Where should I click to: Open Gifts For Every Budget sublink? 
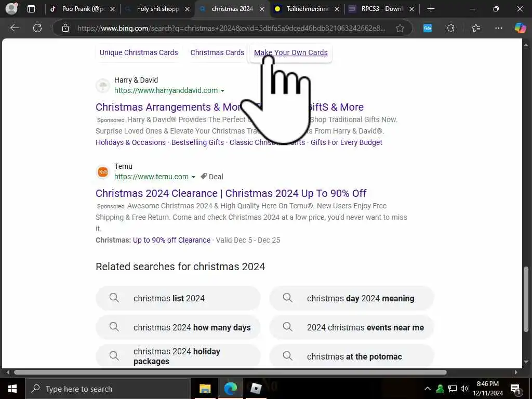tap(347, 142)
